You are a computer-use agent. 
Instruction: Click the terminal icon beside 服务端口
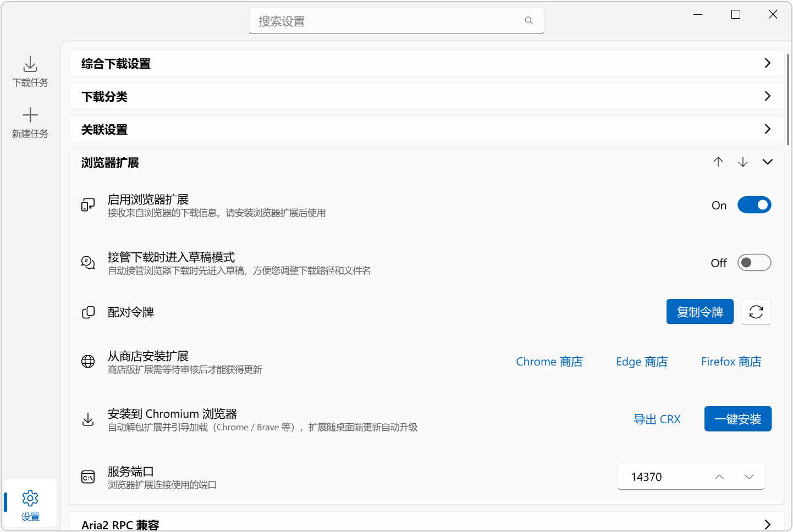(x=88, y=477)
